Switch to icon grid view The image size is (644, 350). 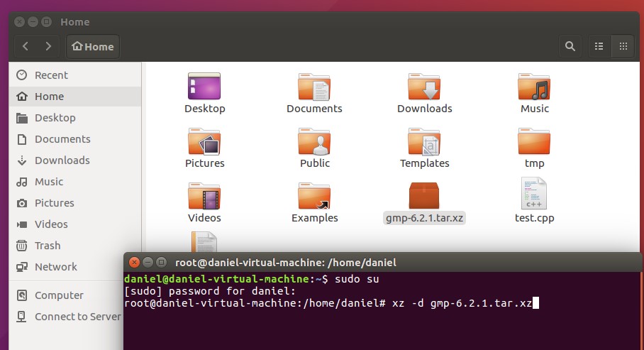(x=623, y=46)
